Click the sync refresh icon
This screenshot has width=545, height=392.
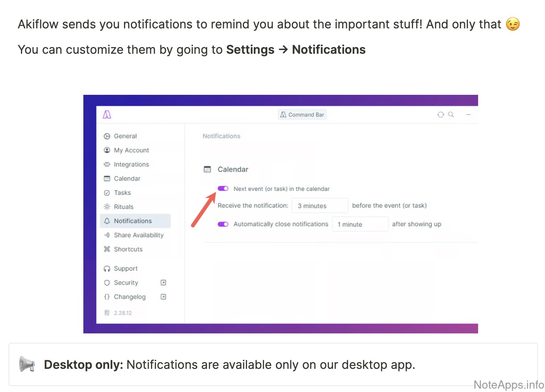coord(441,115)
